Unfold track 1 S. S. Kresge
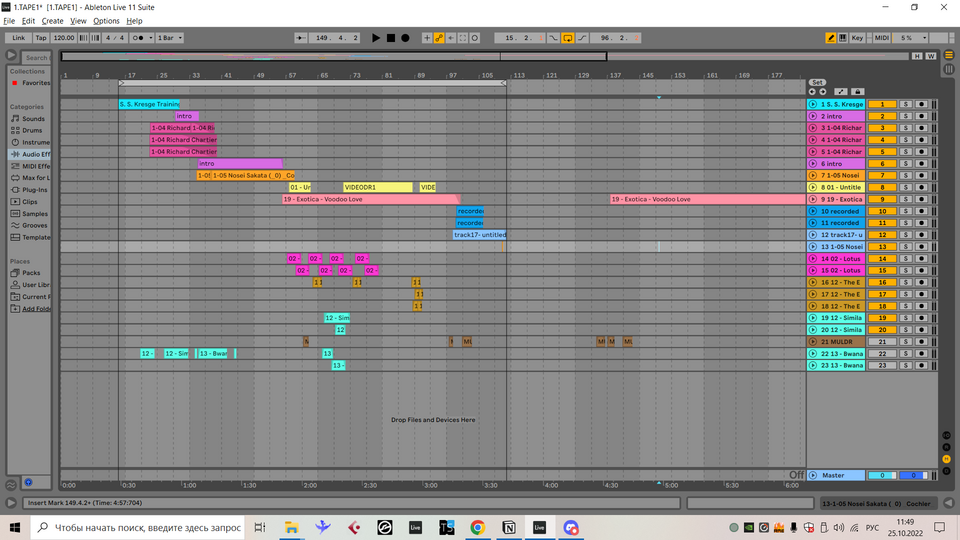960x540 pixels. click(813, 104)
